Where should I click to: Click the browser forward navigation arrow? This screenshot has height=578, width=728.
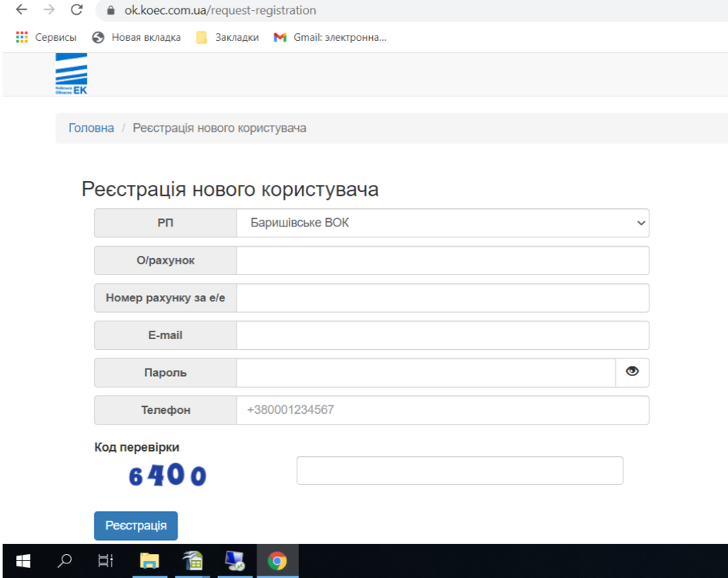[48, 11]
